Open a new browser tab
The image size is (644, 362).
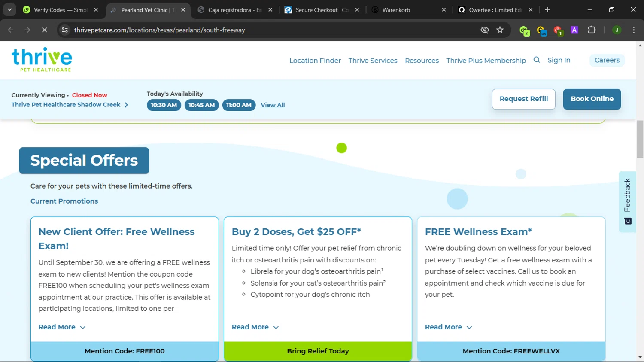pos(547,10)
